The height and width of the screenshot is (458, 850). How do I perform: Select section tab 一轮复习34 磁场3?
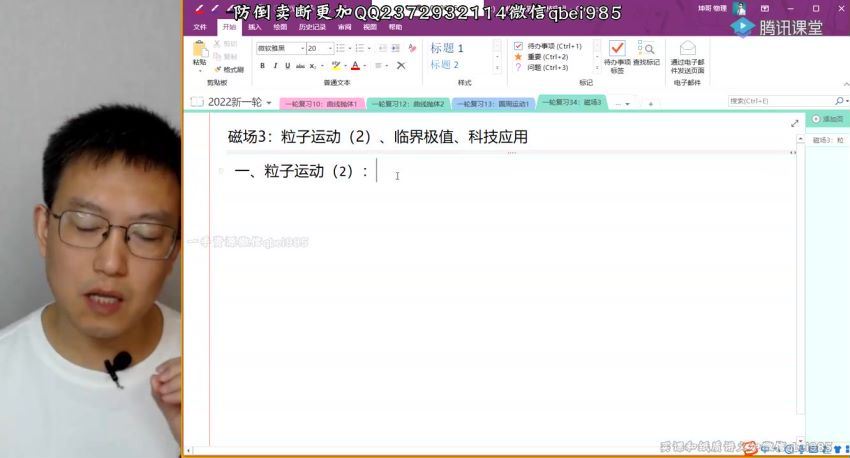(572, 102)
